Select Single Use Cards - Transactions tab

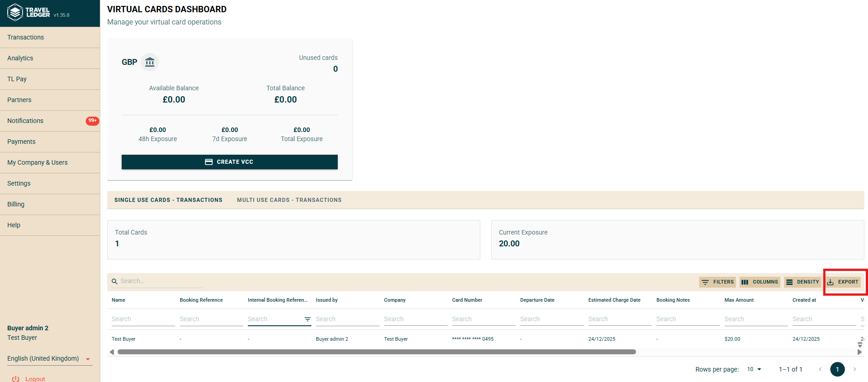[168, 200]
